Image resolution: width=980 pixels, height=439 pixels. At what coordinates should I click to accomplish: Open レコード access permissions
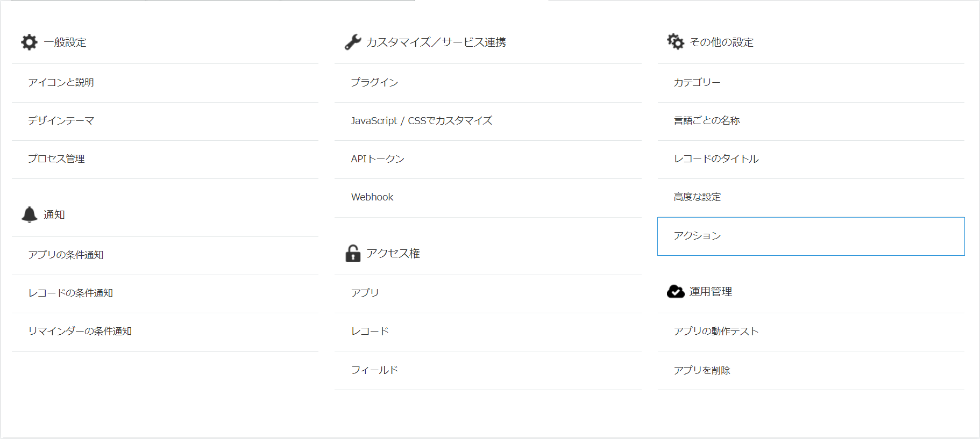pos(488,332)
